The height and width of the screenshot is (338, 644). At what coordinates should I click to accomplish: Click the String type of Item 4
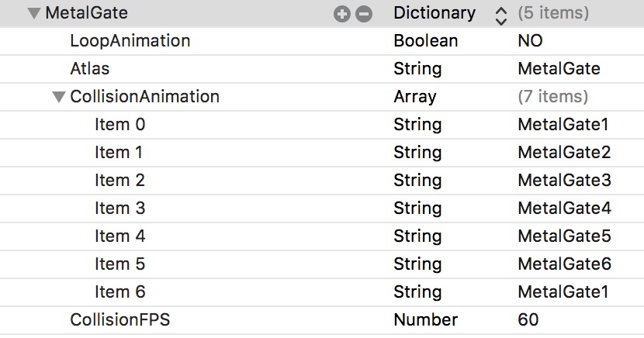pos(417,236)
